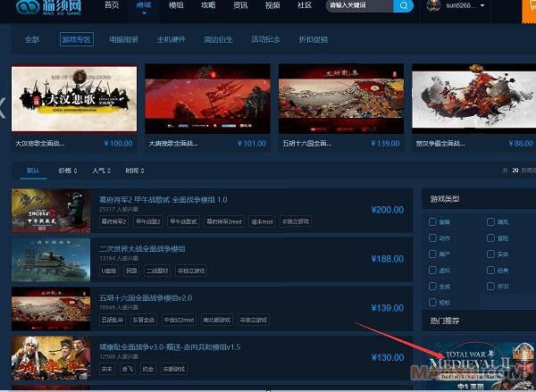
Task: Open the 幕府将军2 game cover image
Action: tap(50, 212)
